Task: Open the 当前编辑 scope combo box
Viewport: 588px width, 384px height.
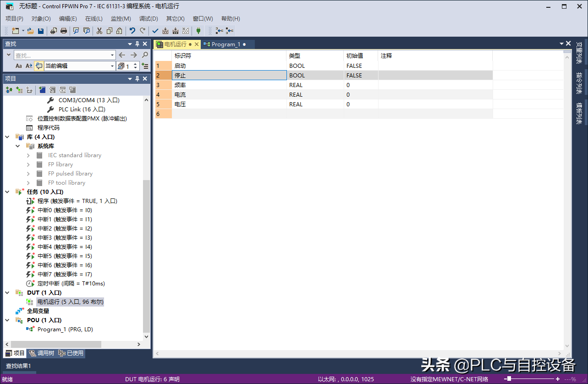Action: coord(80,66)
